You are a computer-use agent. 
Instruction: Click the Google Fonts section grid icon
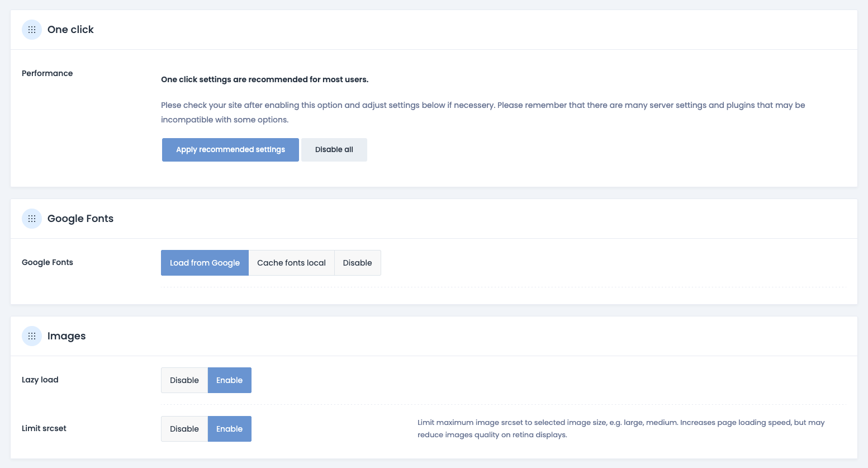(32, 219)
